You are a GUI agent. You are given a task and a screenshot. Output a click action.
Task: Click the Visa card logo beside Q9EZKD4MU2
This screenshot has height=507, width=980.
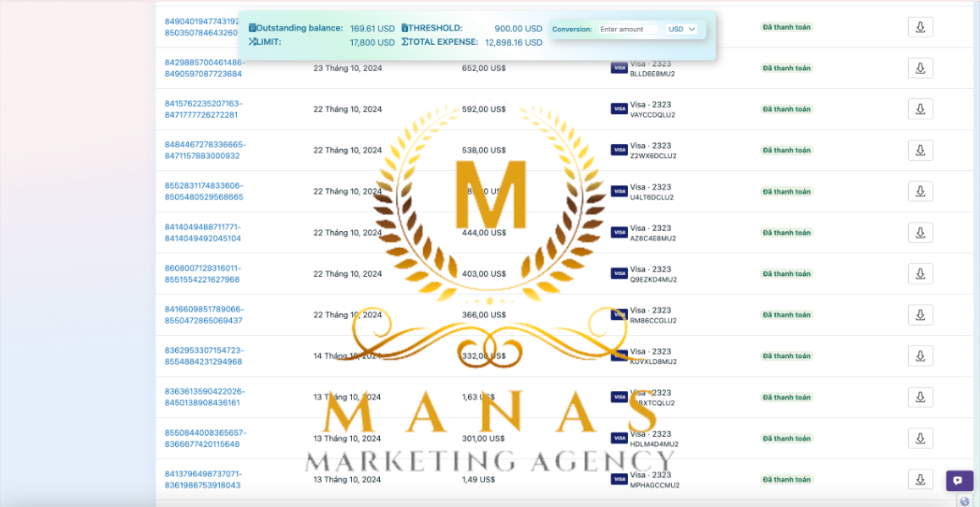coord(619,274)
